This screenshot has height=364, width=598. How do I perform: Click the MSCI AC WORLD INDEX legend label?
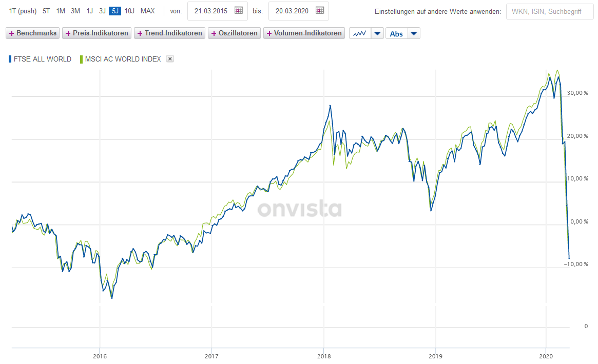coord(123,59)
